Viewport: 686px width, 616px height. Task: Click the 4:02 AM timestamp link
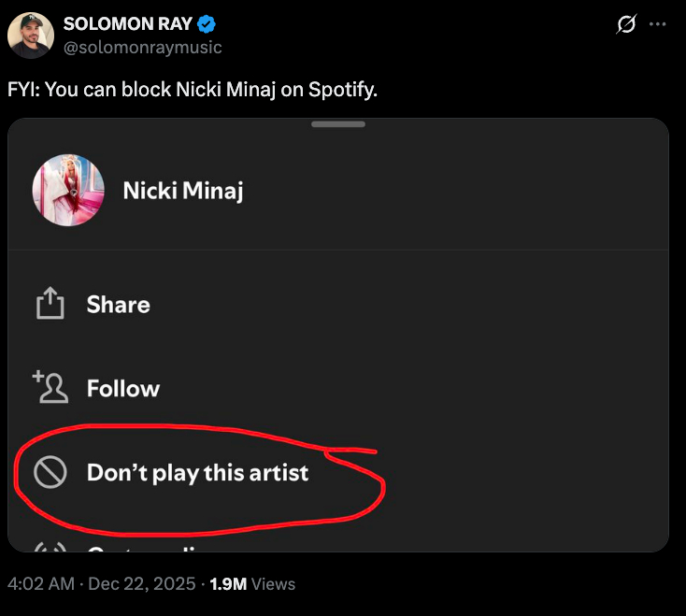[40, 584]
